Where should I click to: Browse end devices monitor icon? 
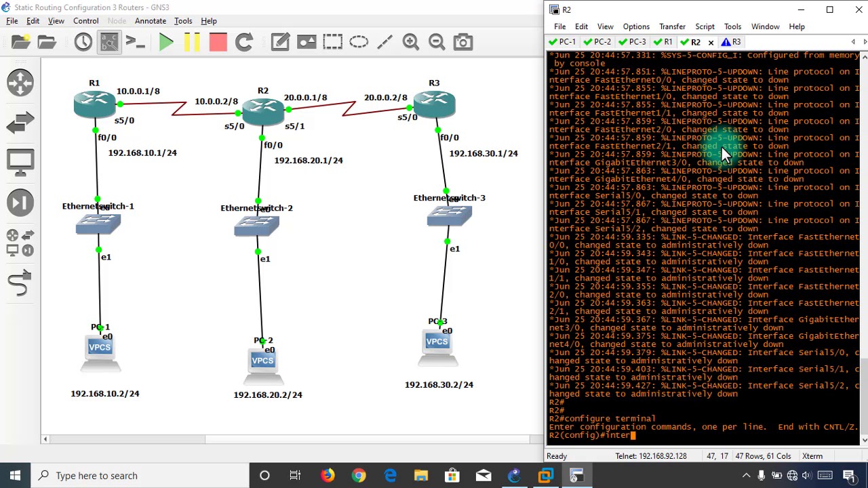click(x=20, y=163)
